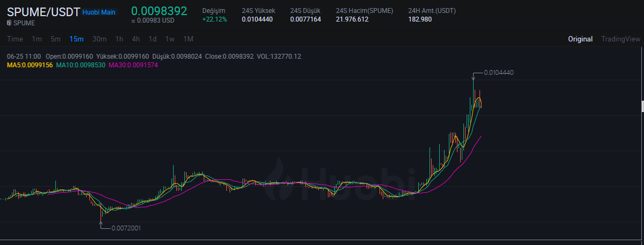The height and width of the screenshot is (245, 644).
Task: Click the MA5:0.0099156 indicator label
Action: click(x=30, y=65)
